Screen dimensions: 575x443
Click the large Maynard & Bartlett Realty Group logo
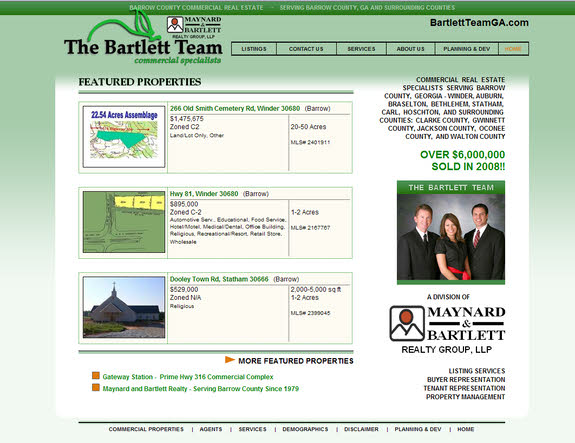pos(447,329)
